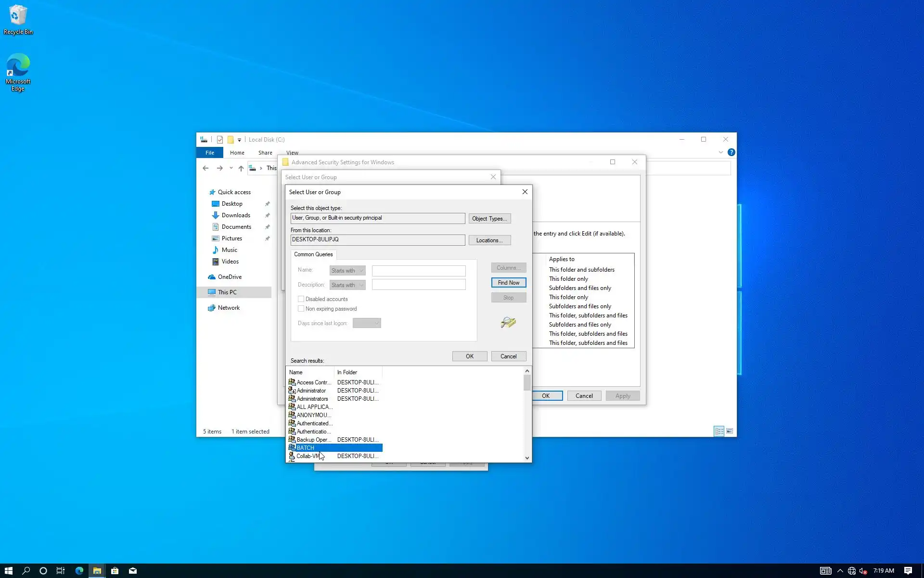Open the Name 'Starts with' dropdown
This screenshot has width=924, height=578.
347,271
